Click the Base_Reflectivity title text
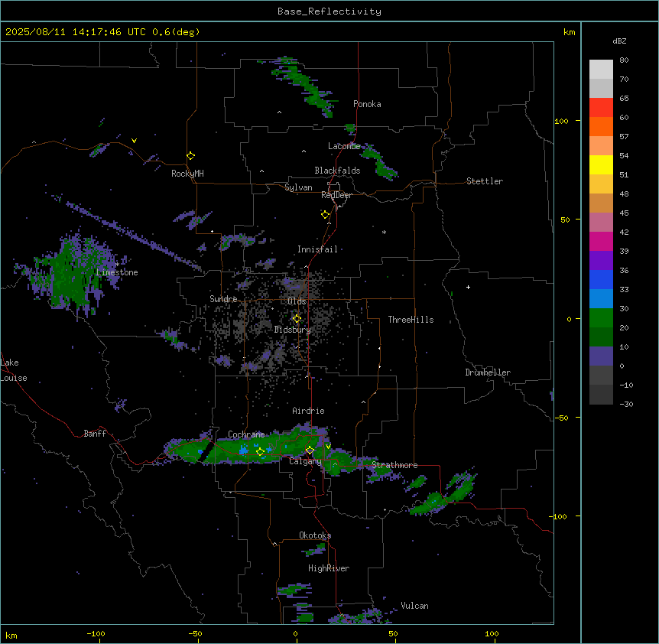Viewport: 659px width, 644px height. pyautogui.click(x=329, y=11)
